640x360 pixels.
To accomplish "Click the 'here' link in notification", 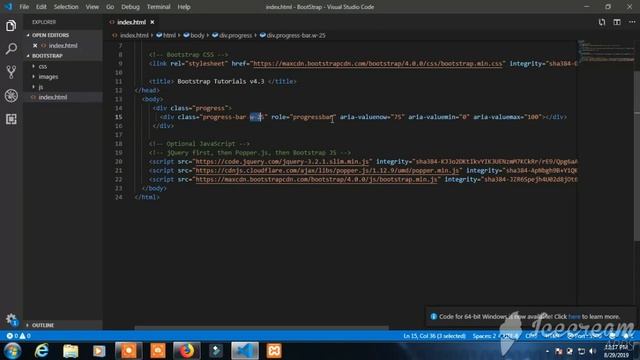I will coord(574,316).
